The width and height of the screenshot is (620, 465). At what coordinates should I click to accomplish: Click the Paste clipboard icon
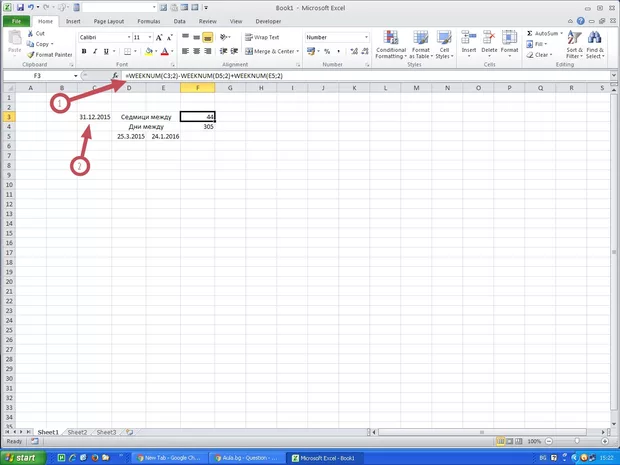pos(15,39)
